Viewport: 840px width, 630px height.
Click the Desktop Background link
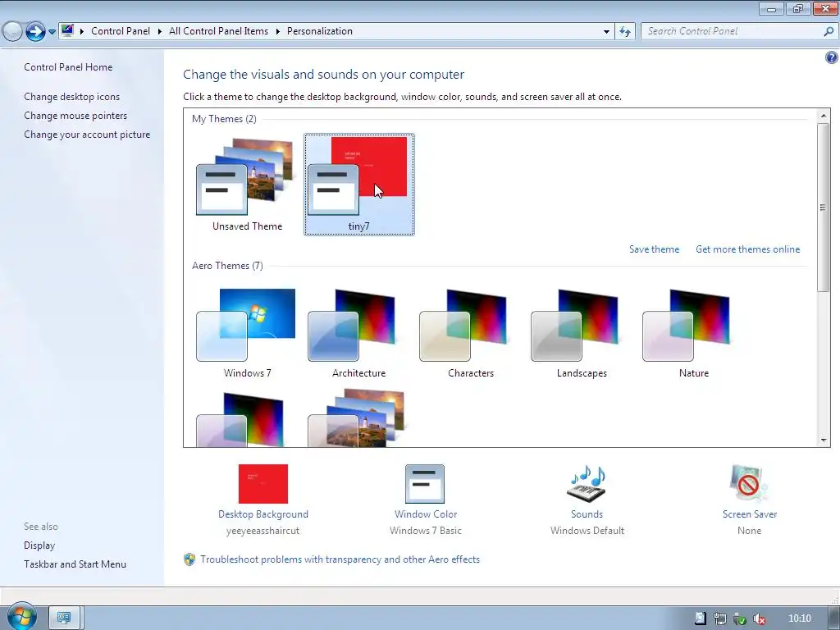point(263,514)
